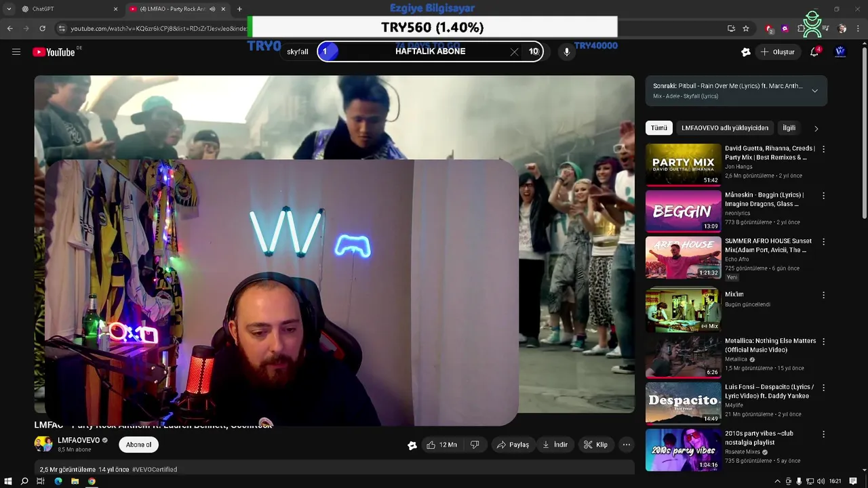Screen dimensions: 868x488
Task: Click the purple extension icon in toolbar
Action: tap(785, 28)
